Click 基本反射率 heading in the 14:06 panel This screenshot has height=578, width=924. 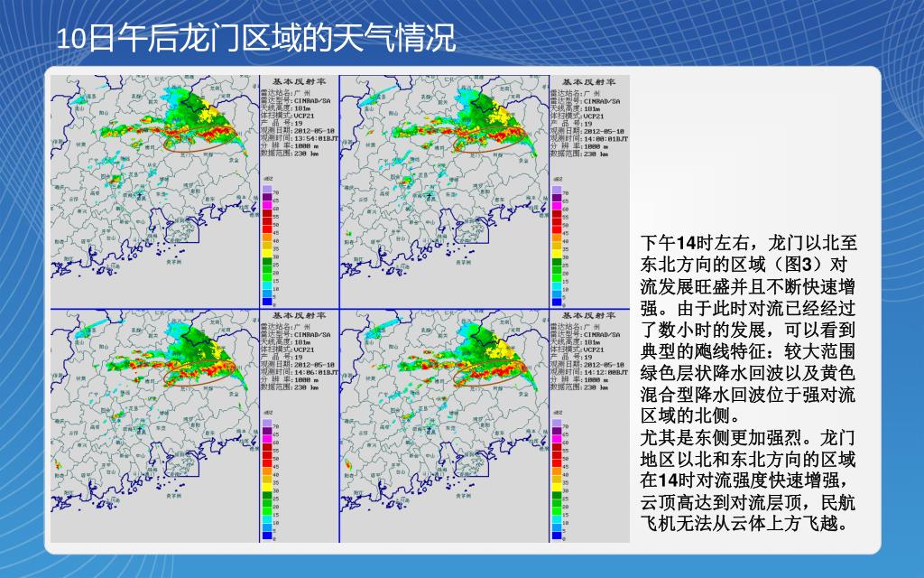[299, 315]
